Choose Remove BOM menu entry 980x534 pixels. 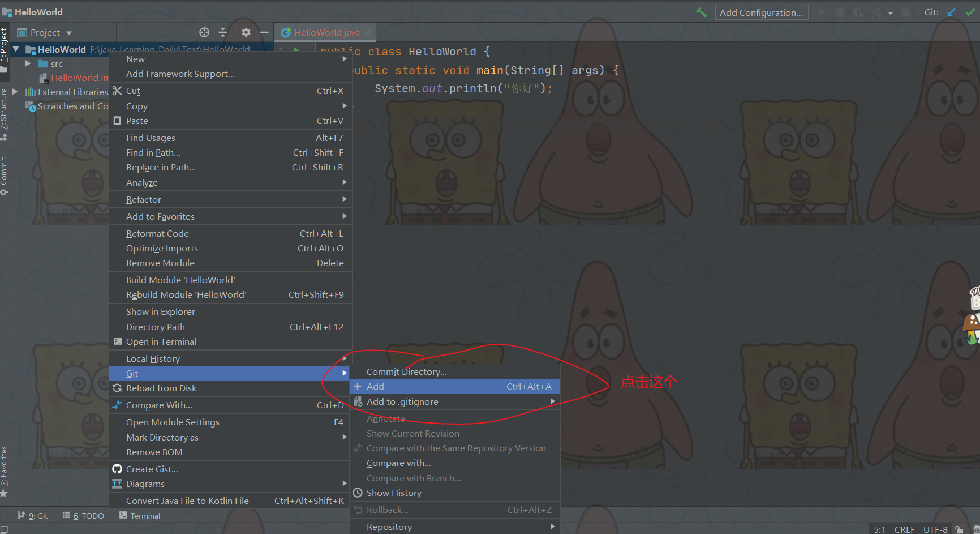tap(230, 452)
